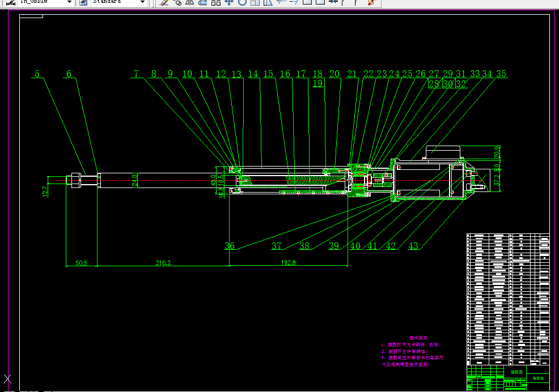The image size is (559, 392).
Task: Select part number 21 balloon label
Action: click(x=352, y=74)
